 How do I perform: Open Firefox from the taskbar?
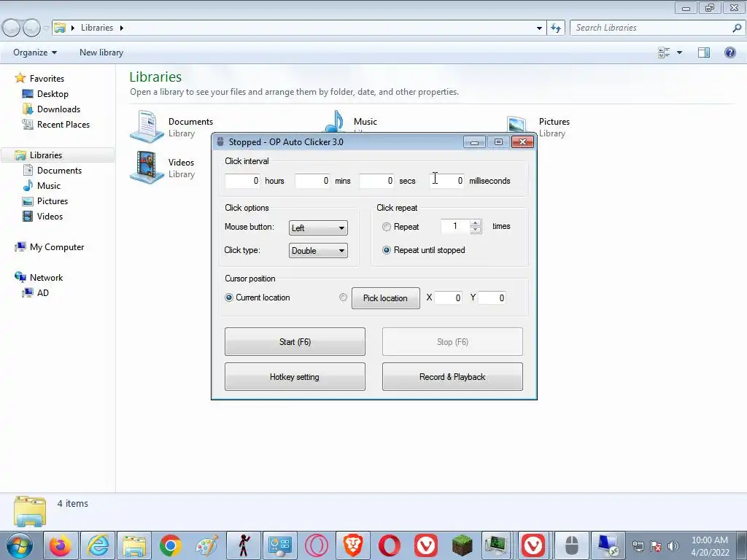point(61,545)
